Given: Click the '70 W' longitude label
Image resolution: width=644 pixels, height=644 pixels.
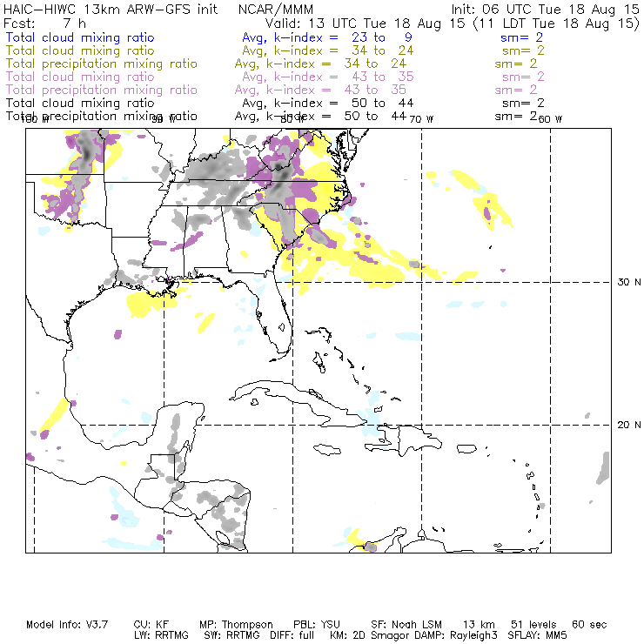Looking at the screenshot, I should (421, 119).
